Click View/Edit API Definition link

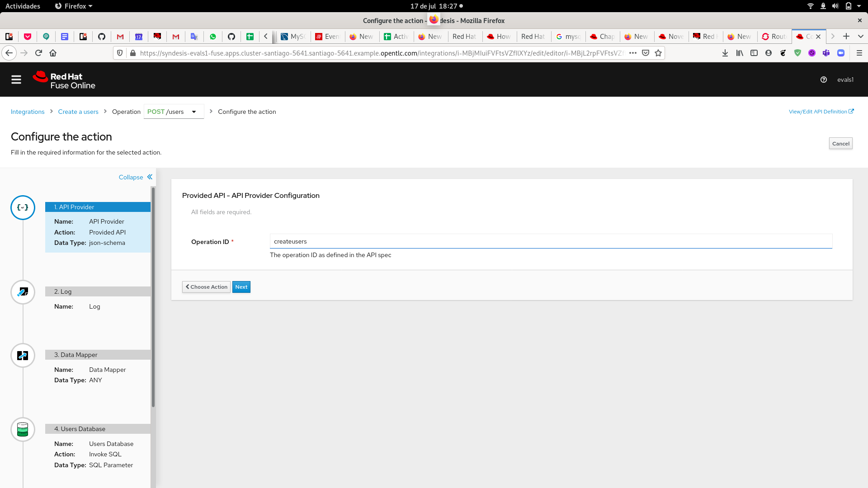821,112
